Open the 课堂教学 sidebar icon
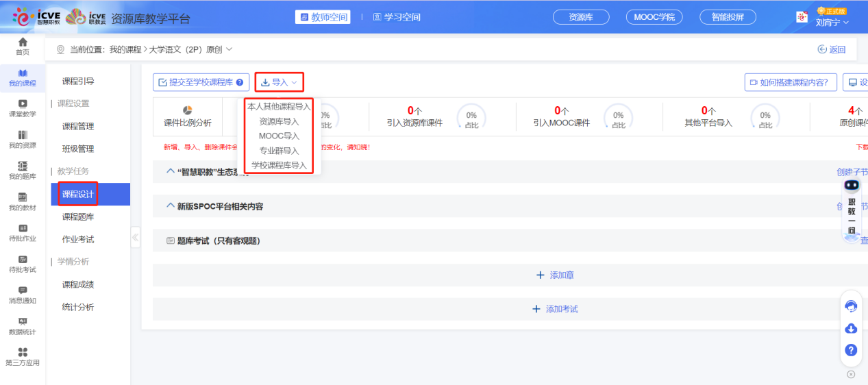The height and width of the screenshot is (385, 868). tap(23, 104)
